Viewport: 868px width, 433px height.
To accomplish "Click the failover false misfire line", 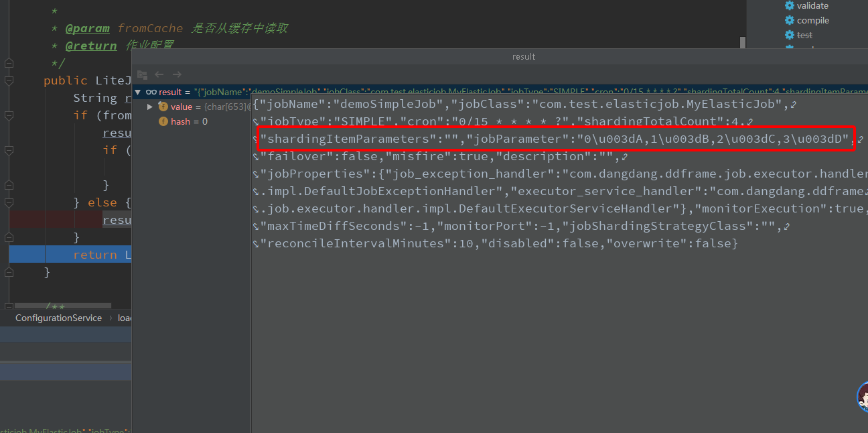I will (441, 156).
